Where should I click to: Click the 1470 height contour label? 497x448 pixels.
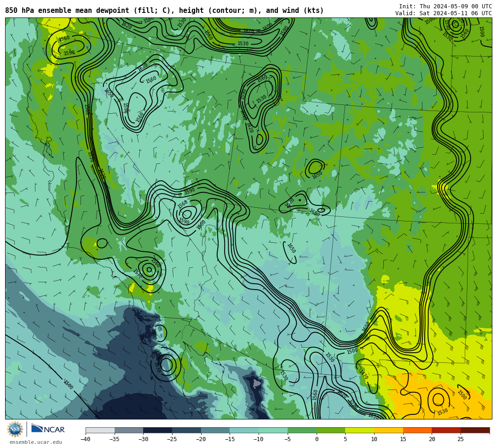pyautogui.click(x=364, y=374)
